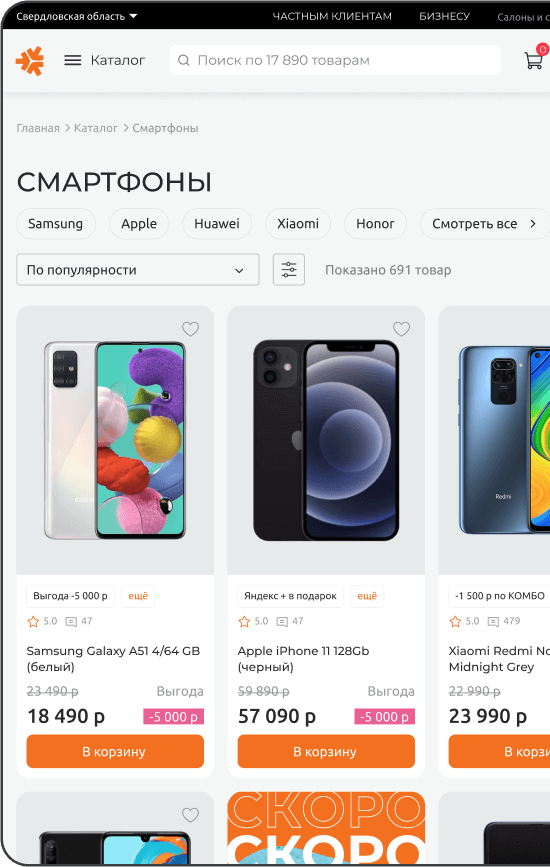Open the filter settings sliders icon

(x=289, y=270)
